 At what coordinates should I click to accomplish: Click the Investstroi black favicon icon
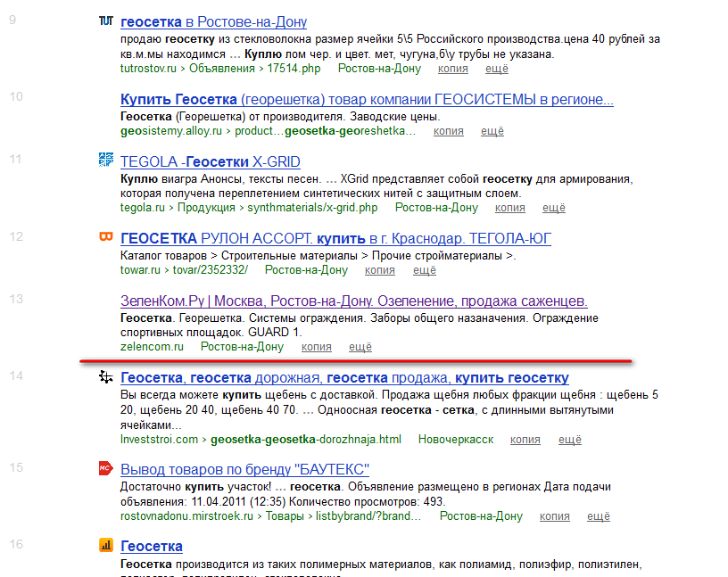pos(106,376)
